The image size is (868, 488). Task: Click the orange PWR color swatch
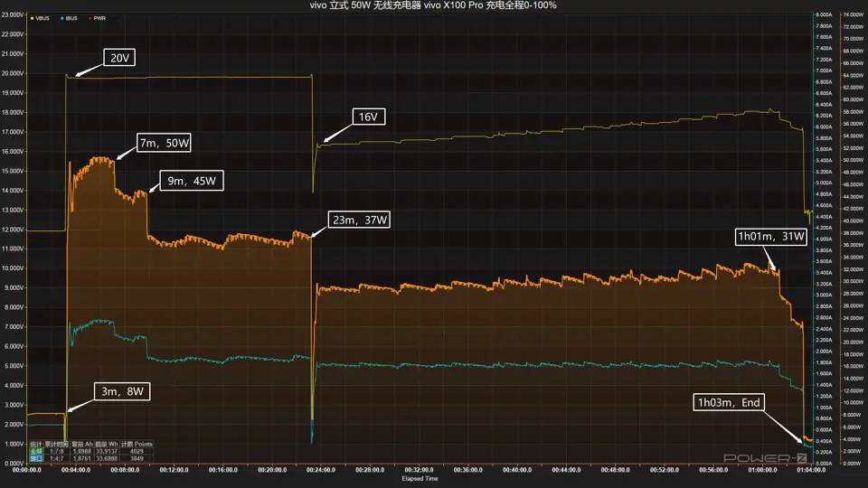click(90, 18)
